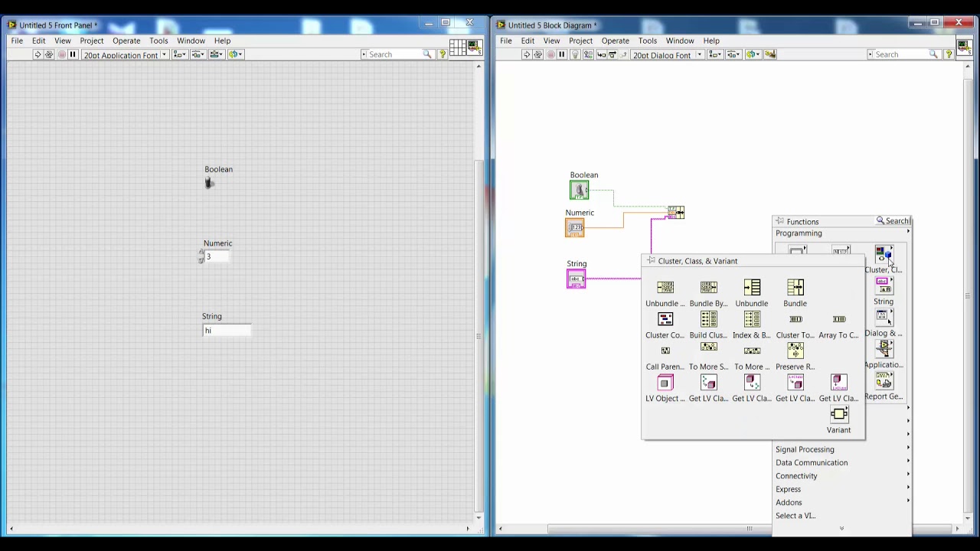Click the Boolean terminal on block diagram

click(580, 191)
